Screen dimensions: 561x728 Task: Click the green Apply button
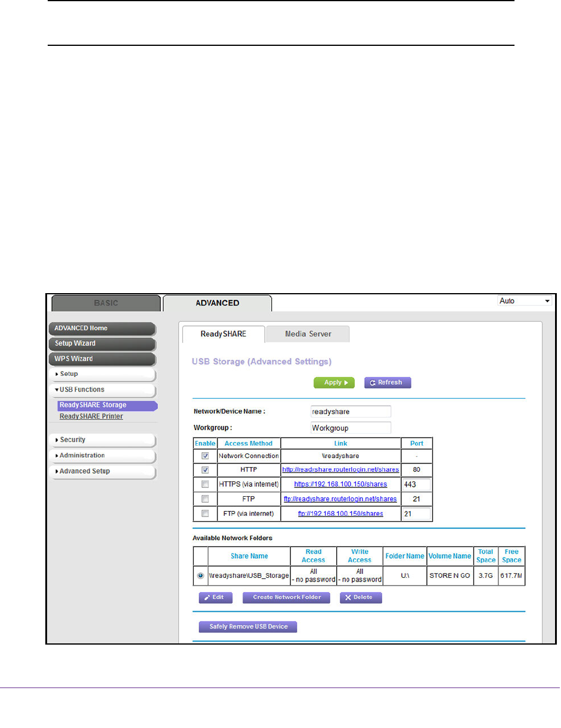coord(334,382)
